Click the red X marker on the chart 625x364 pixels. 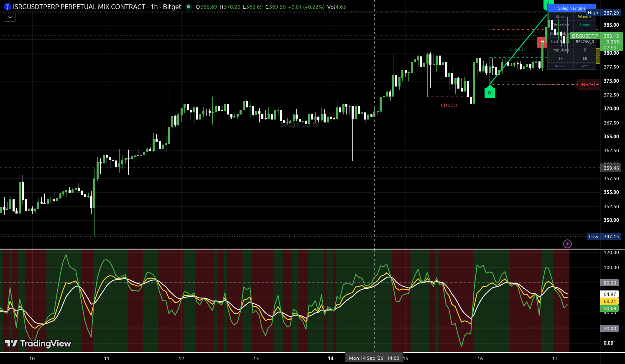coord(542,42)
